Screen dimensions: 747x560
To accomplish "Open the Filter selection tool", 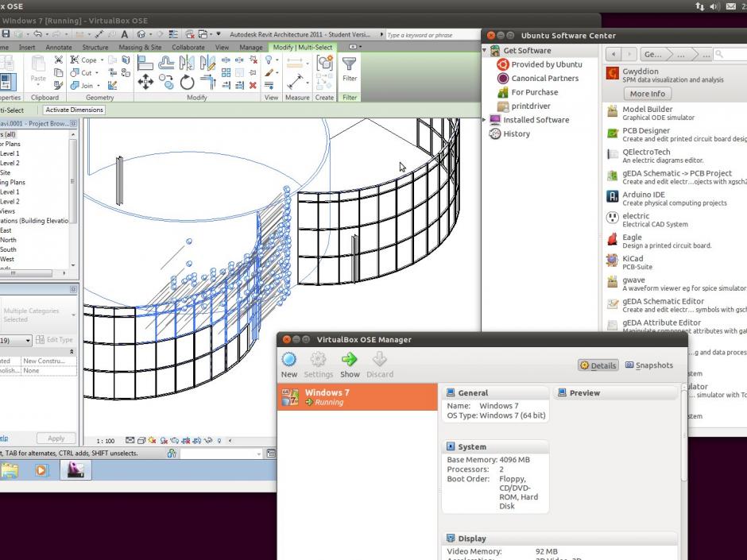I will click(350, 68).
